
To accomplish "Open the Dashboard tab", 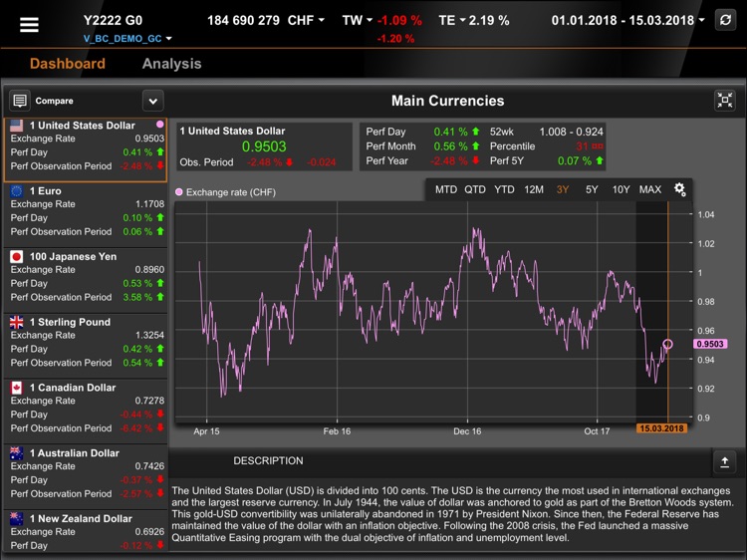I will pos(67,64).
